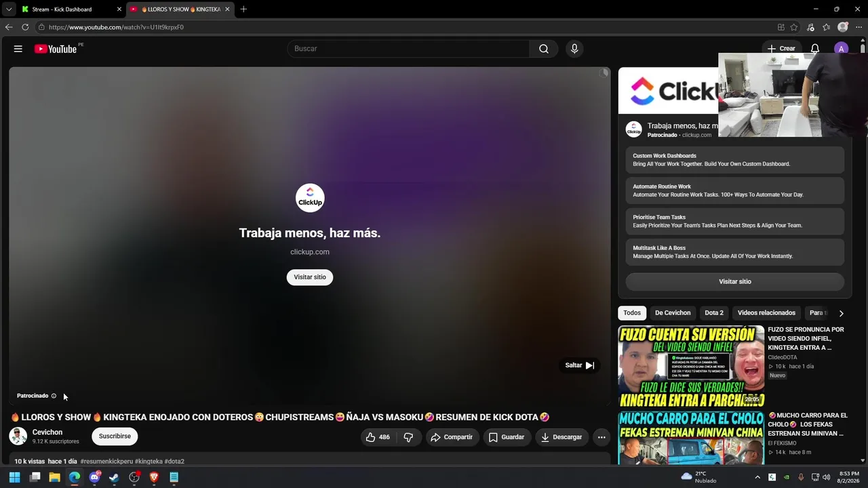Save the video with Guardar
Screen dimensions: 868x488
507,437
